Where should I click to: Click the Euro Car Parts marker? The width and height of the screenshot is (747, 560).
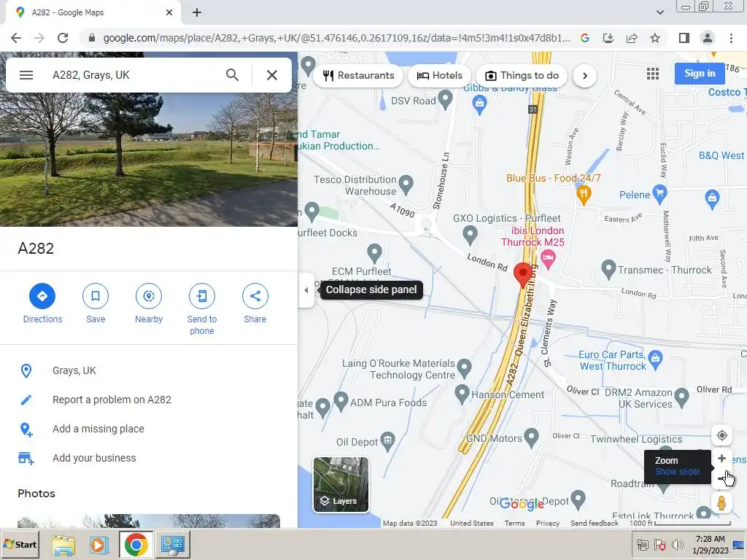(x=656, y=359)
